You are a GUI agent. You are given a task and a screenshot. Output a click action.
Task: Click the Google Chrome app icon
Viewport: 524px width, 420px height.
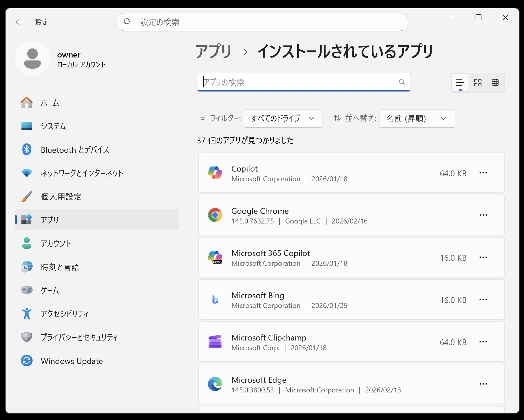[215, 215]
